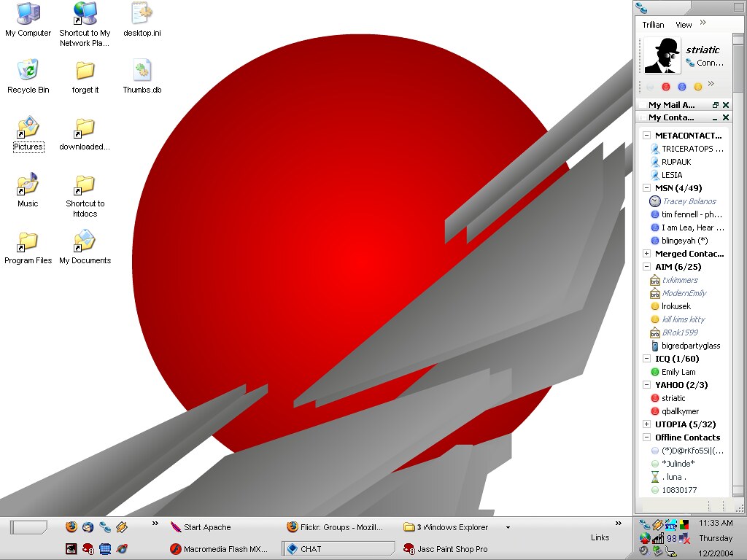The width and height of the screenshot is (747, 560).
Task: Click Safely Remove Hardware tray icon
Action: (658, 551)
